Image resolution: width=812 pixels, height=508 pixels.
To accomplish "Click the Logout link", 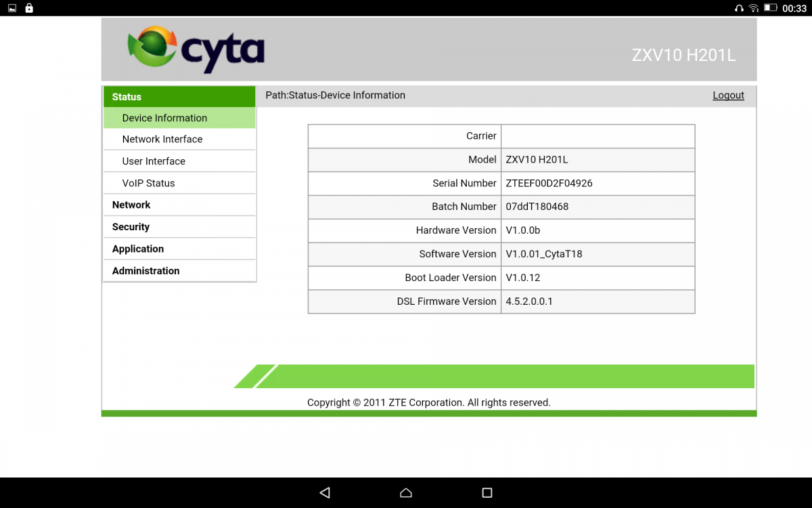I will [x=728, y=96].
